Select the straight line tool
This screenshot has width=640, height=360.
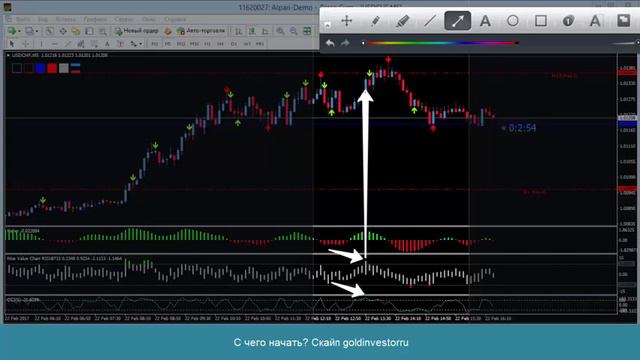[430, 21]
